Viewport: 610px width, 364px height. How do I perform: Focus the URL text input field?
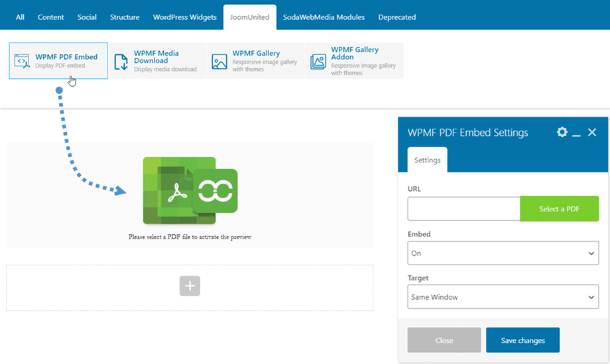click(x=463, y=209)
